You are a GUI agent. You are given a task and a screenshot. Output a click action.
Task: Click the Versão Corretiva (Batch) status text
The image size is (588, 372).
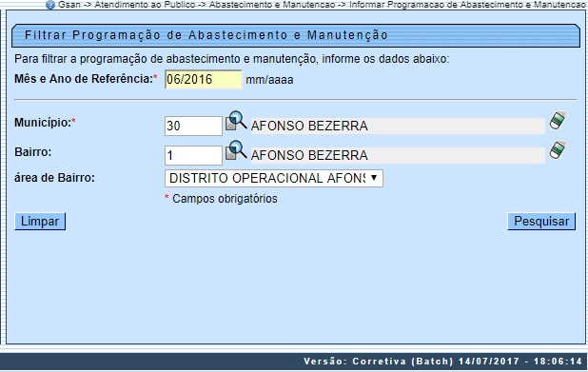(x=442, y=362)
